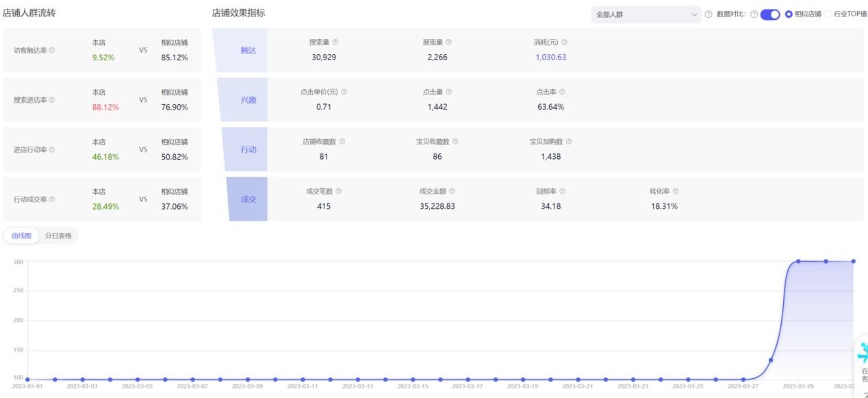Viewport: 868px width, 398px height.
Task: Select the 行业TOP值 radio option
Action: [828, 14]
